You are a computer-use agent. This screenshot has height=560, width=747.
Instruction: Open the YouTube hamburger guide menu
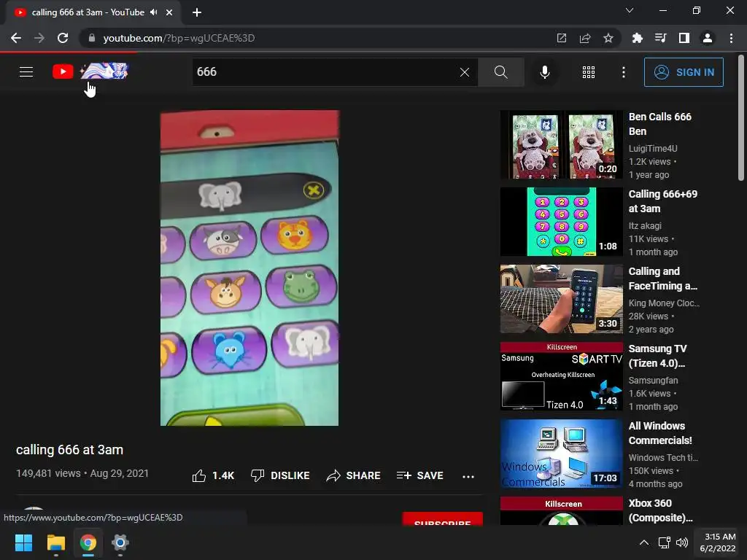point(26,72)
